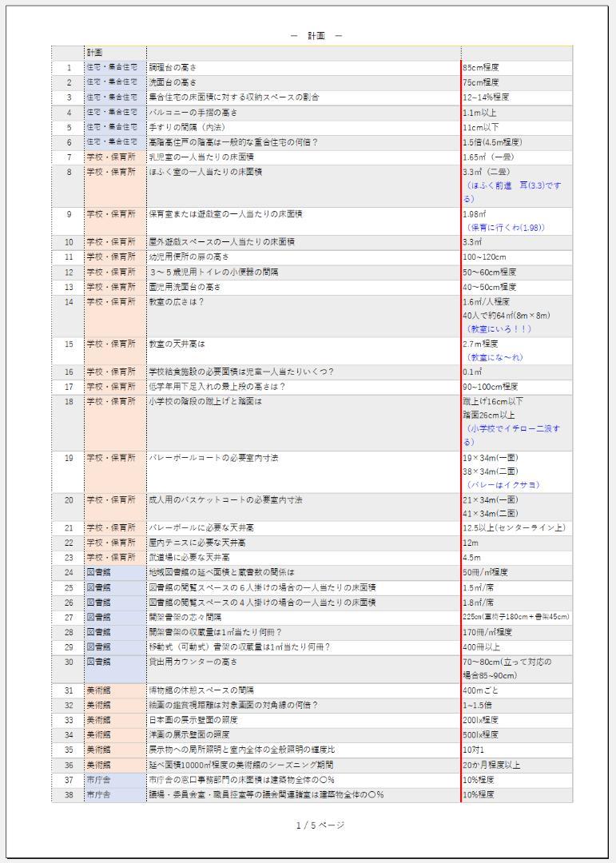Click the value "21×34m(一面)"
This screenshot has height=863, width=616.
pos(490,500)
